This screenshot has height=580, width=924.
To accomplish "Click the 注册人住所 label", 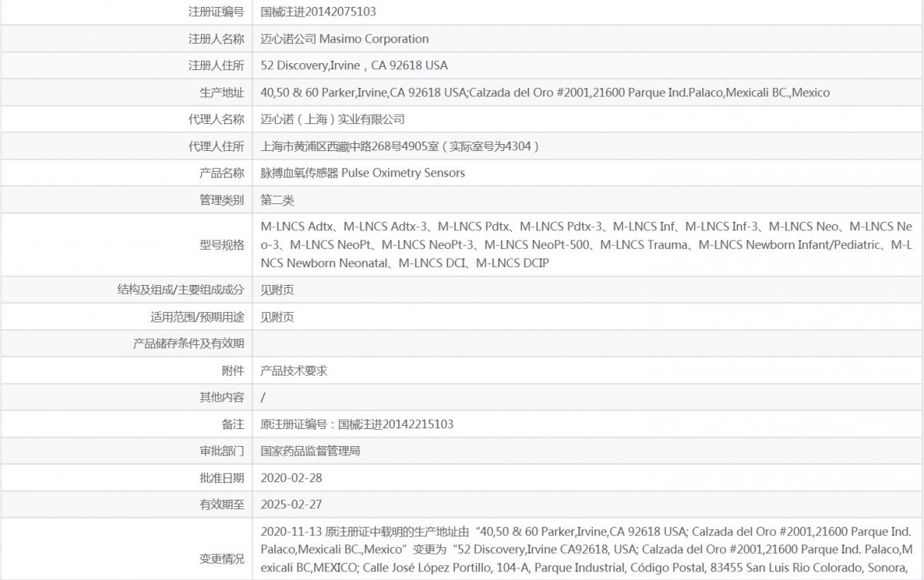I will [216, 65].
